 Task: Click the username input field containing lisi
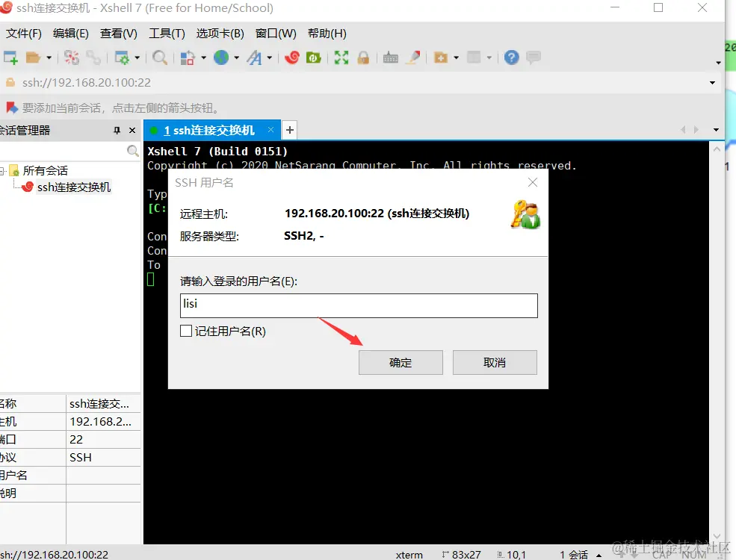point(359,306)
